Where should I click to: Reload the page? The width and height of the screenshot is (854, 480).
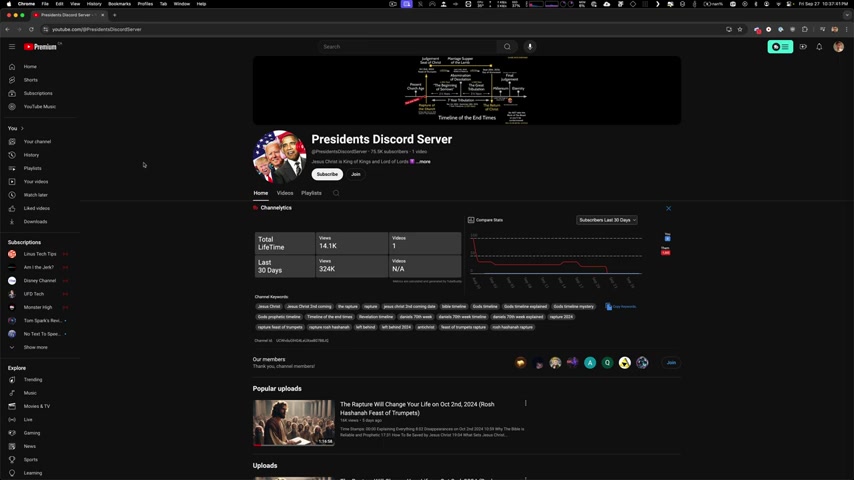(31, 29)
